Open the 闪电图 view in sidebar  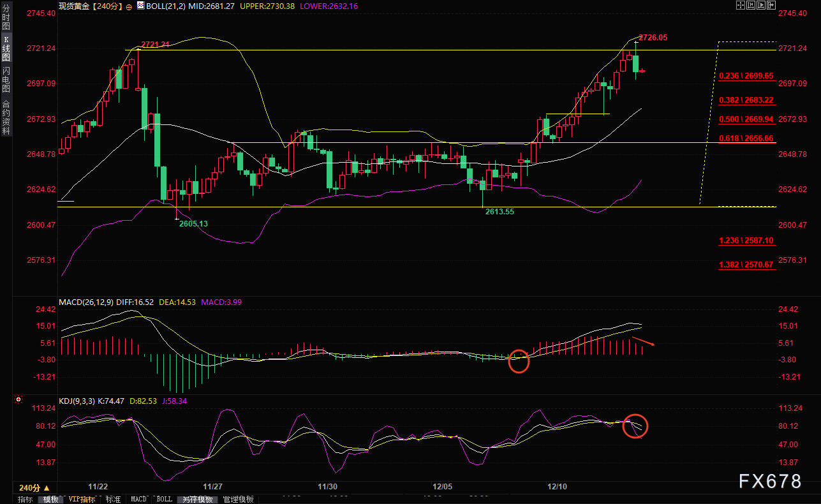(x=6, y=79)
